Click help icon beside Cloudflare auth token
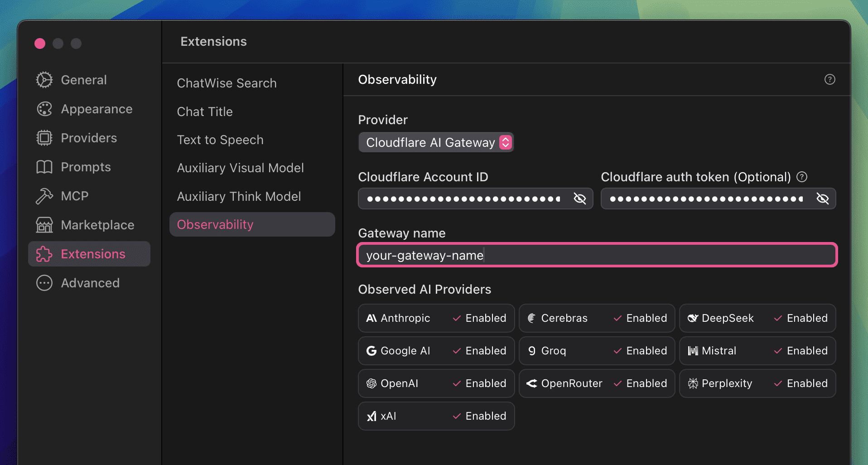 tap(802, 177)
